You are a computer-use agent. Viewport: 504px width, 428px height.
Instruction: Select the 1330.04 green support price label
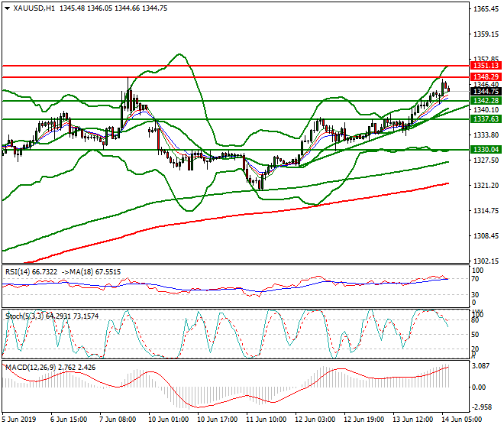coord(486,149)
